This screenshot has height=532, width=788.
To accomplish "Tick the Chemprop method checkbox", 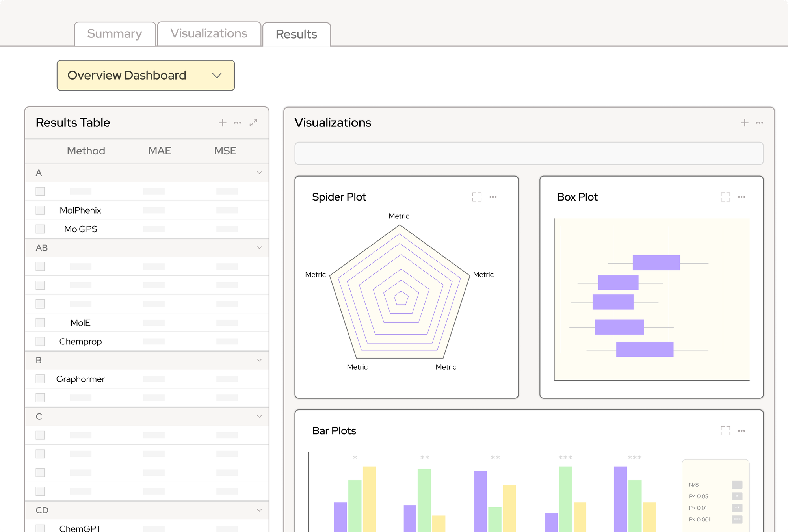I will coord(40,341).
